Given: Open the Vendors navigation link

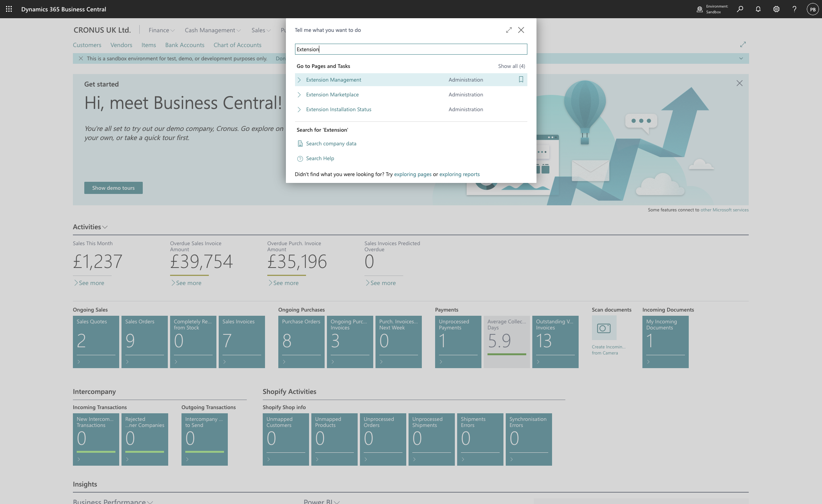Looking at the screenshot, I should (121, 45).
